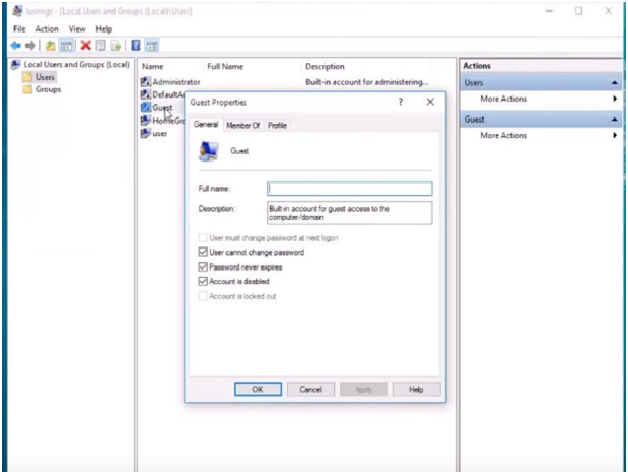Collapse the Users section in Actions pane
Viewport: 628px width, 472px height.
[x=614, y=83]
